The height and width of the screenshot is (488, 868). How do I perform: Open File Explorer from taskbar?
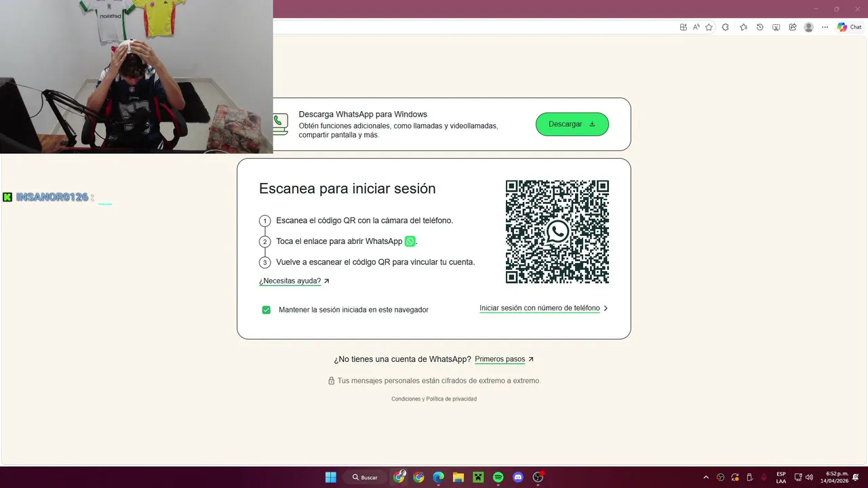[458, 477]
